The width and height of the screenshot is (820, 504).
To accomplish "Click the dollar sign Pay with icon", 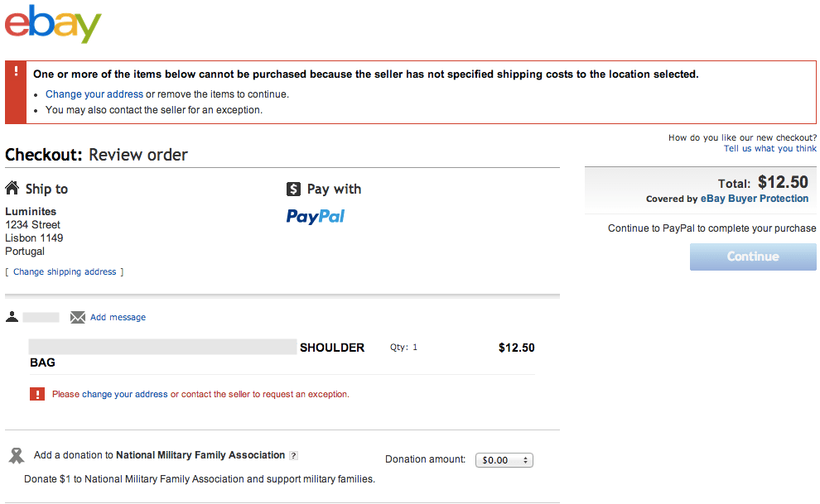I will point(295,189).
